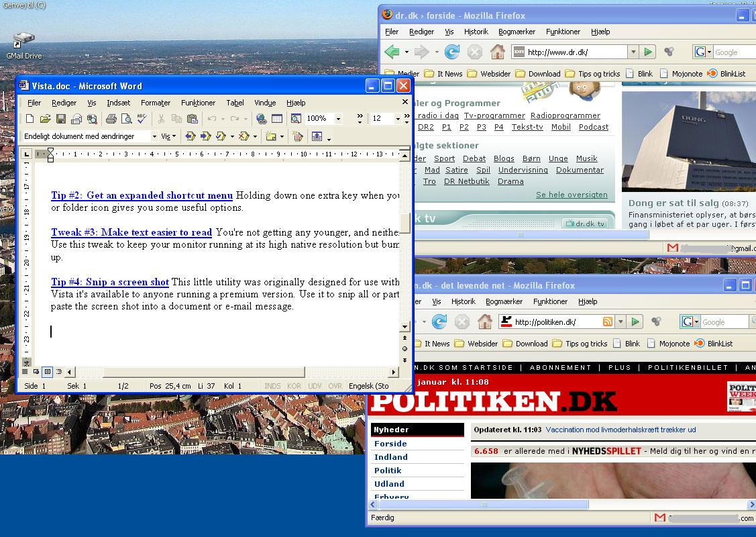
Task: Open the font size 12 dropdown
Action: pos(398,119)
